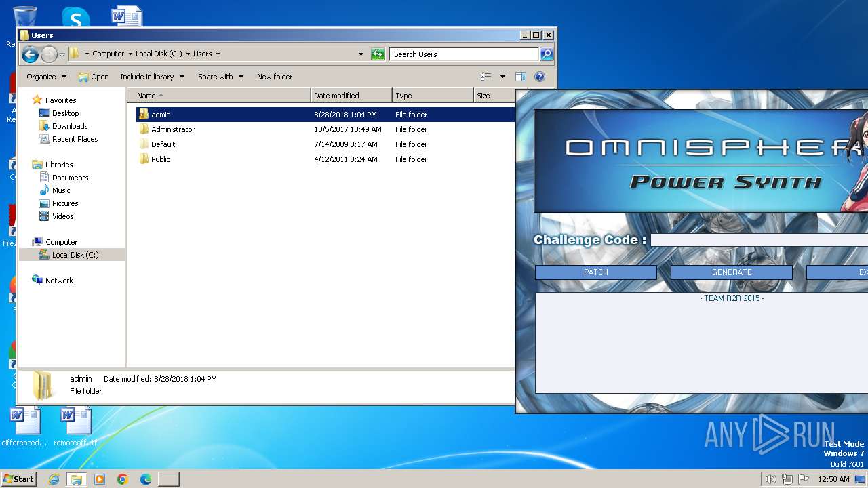Select the admin folder in the file list
Screen dimensions: 868x488
click(x=325, y=115)
